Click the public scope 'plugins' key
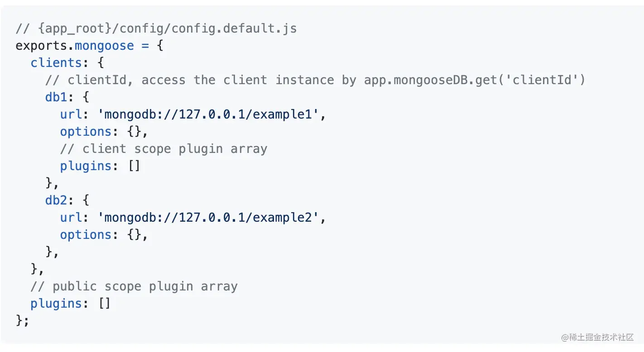The width and height of the screenshot is (644, 352). tap(56, 304)
